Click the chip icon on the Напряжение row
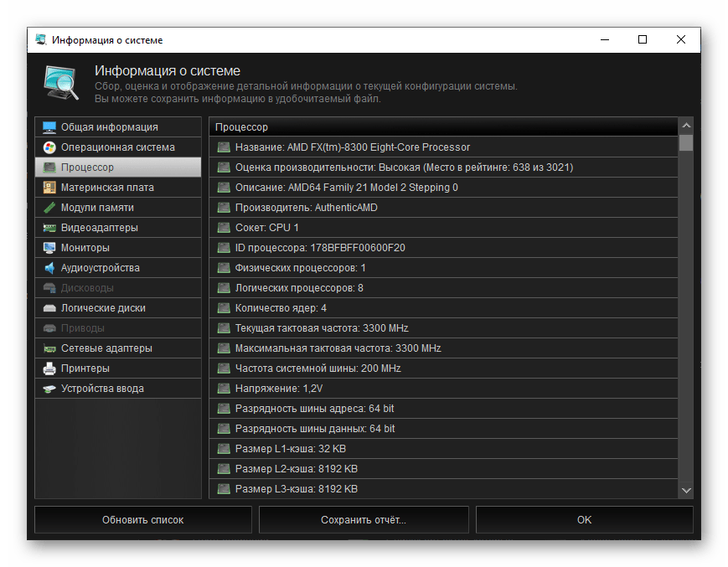 [x=224, y=389]
